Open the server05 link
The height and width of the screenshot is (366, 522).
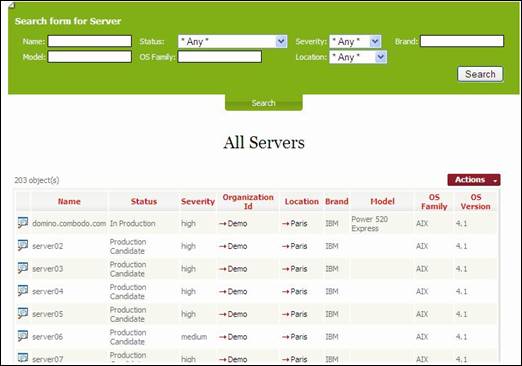48,314
